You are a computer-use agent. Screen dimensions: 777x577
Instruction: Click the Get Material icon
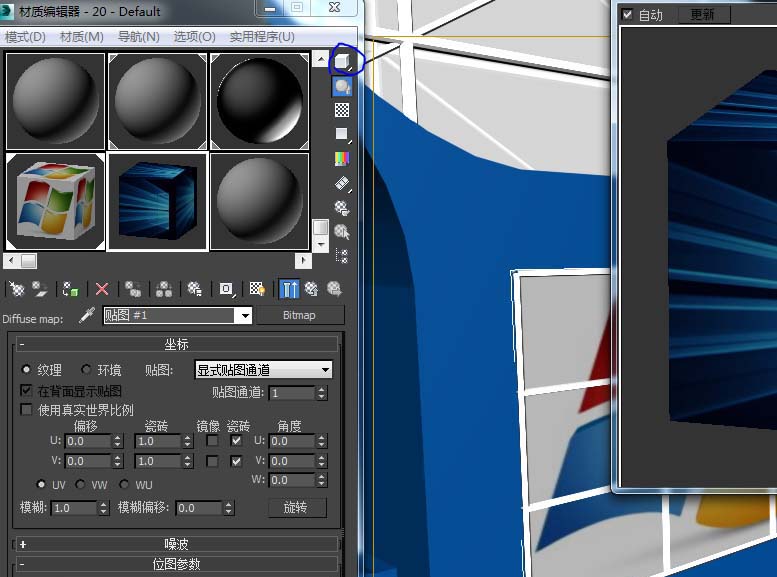15,289
